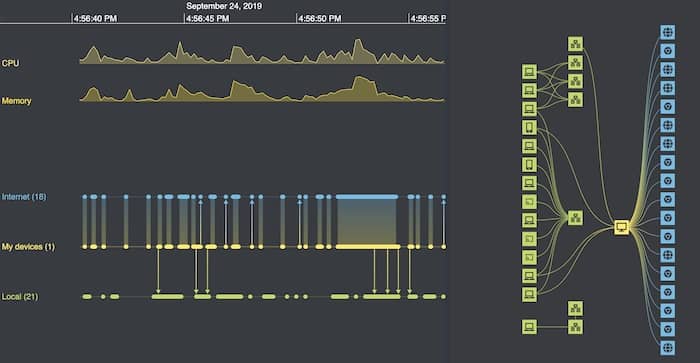700x363 pixels.
Task: Select the isolated laptop node joined by a straight link
Action: coord(529,327)
